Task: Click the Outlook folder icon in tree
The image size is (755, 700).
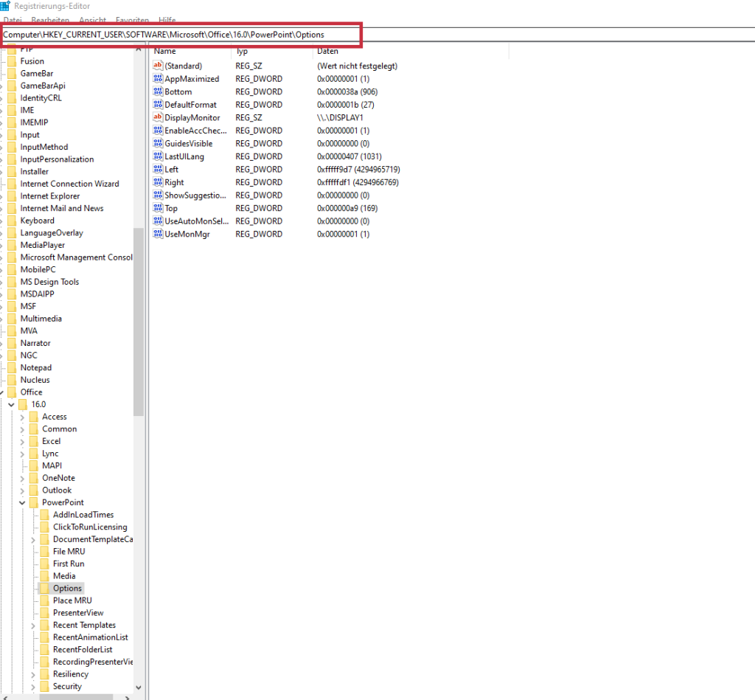Action: [x=33, y=491]
